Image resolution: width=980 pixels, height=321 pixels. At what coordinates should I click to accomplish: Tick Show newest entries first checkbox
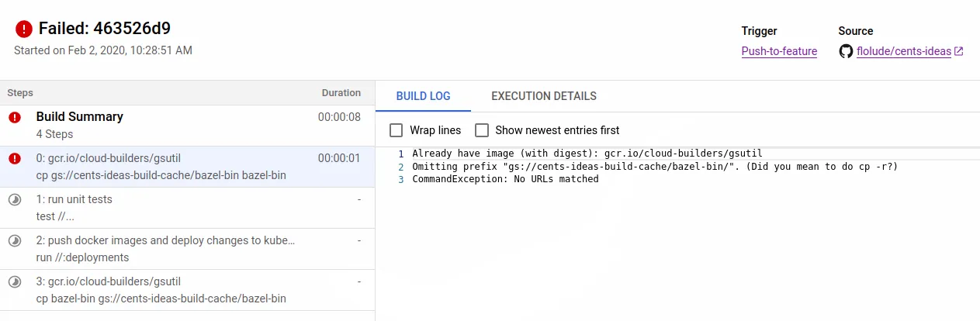(x=482, y=130)
